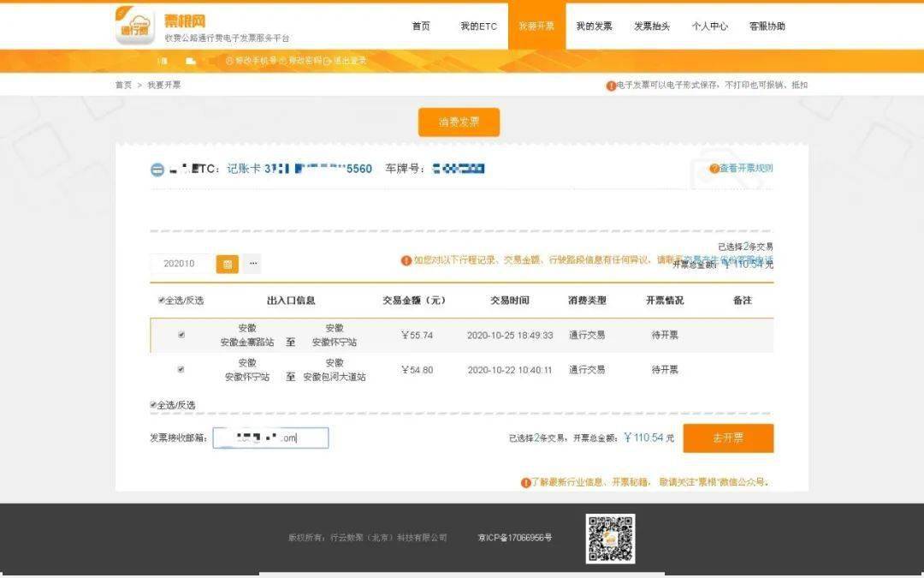Uncheck the ¥54.80 transaction row checkbox
Screen dimensions: 924x578
(x=181, y=370)
